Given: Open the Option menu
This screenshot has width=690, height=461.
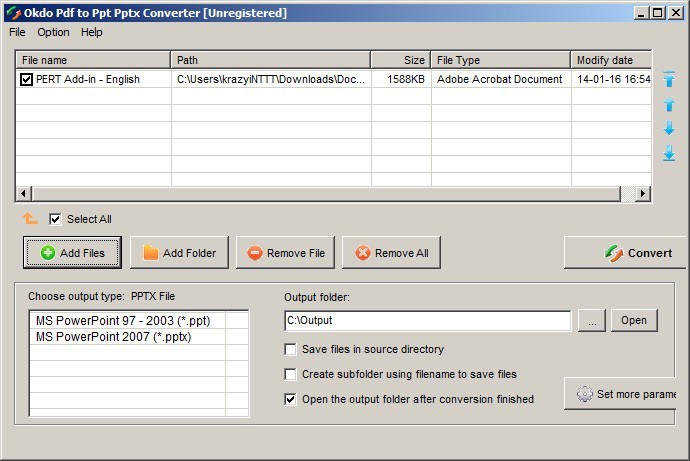Looking at the screenshot, I should click(53, 32).
